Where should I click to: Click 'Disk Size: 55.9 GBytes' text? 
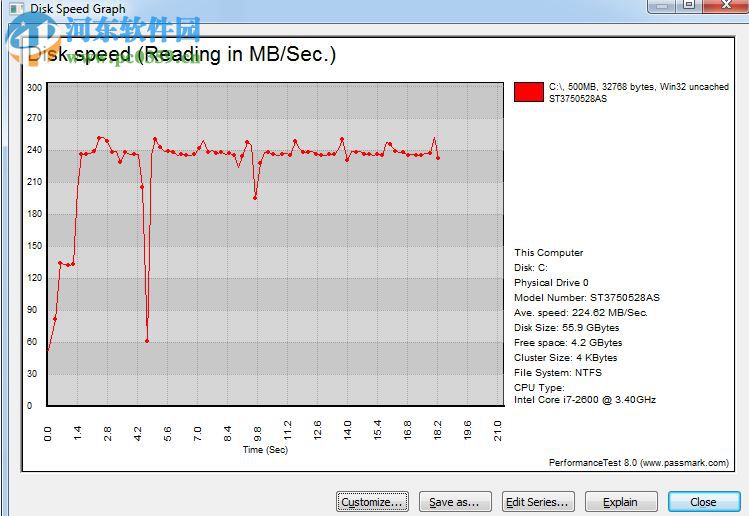pos(567,328)
